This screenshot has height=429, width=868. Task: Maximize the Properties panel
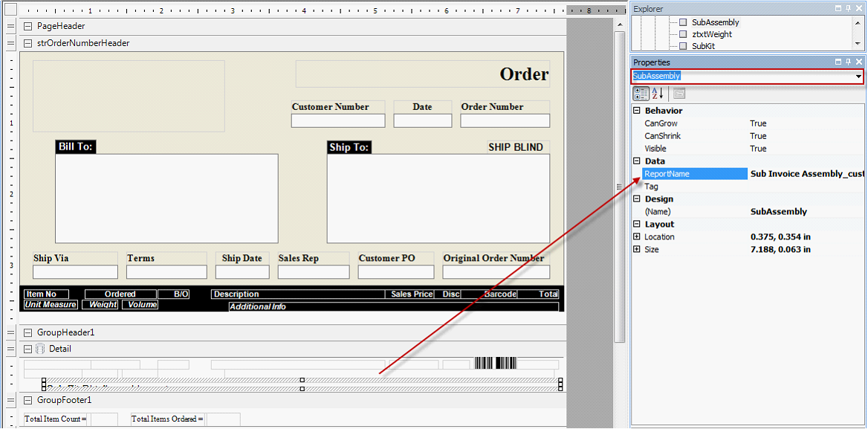(x=839, y=62)
